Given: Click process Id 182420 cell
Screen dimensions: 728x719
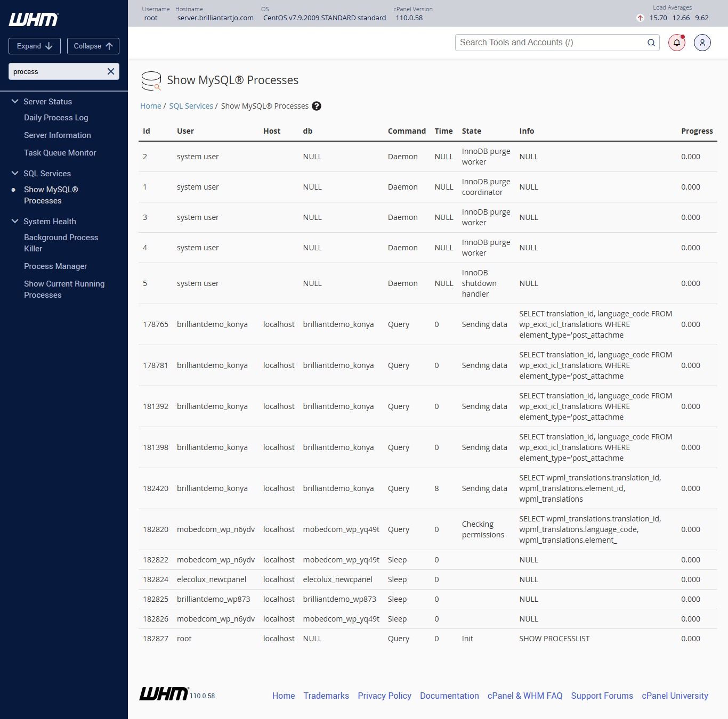Looking at the screenshot, I should click(x=156, y=488).
